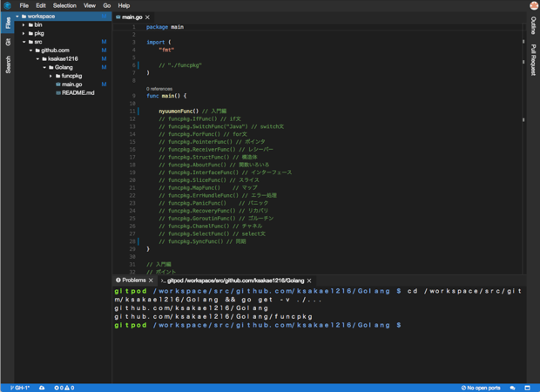Click the pkg folder icon
The width and height of the screenshot is (540, 392).
(30, 33)
